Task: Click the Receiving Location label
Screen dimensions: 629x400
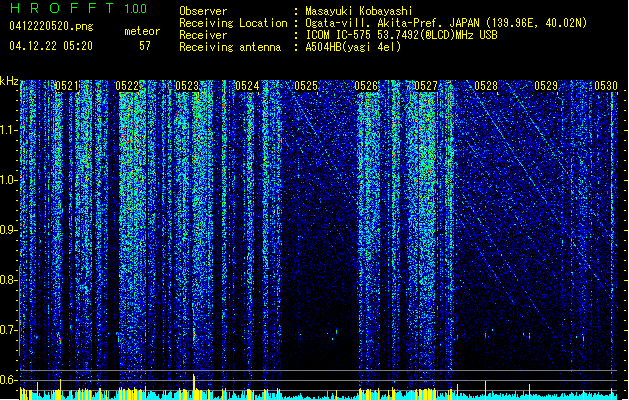Action: click(x=233, y=23)
